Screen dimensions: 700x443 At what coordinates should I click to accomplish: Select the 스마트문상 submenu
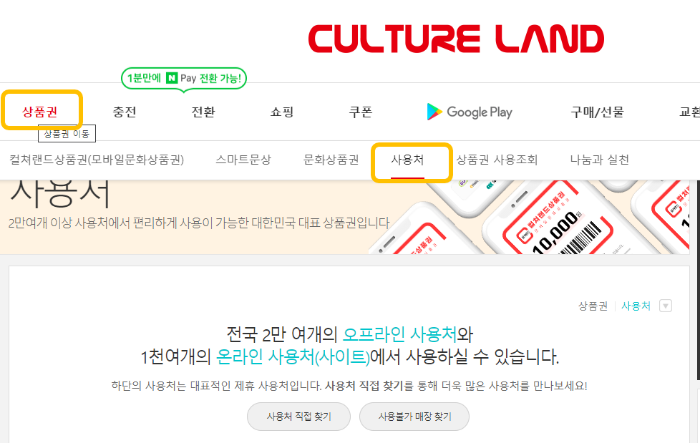(243, 159)
